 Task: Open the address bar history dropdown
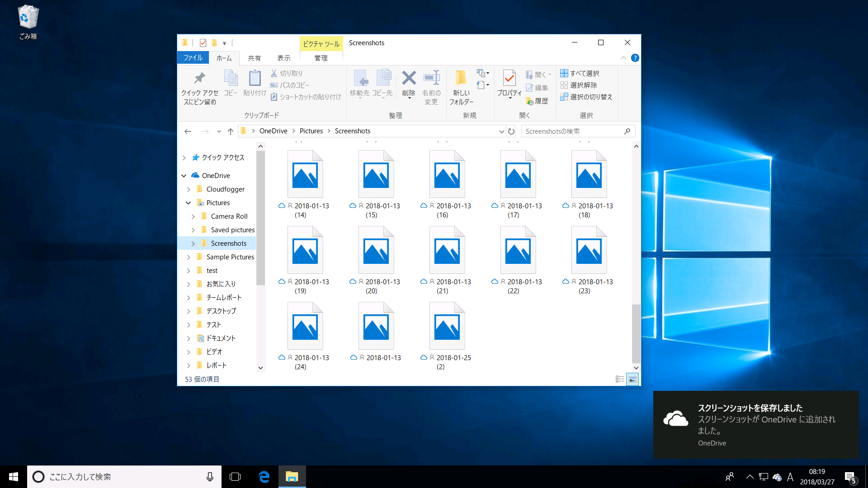[x=501, y=131]
